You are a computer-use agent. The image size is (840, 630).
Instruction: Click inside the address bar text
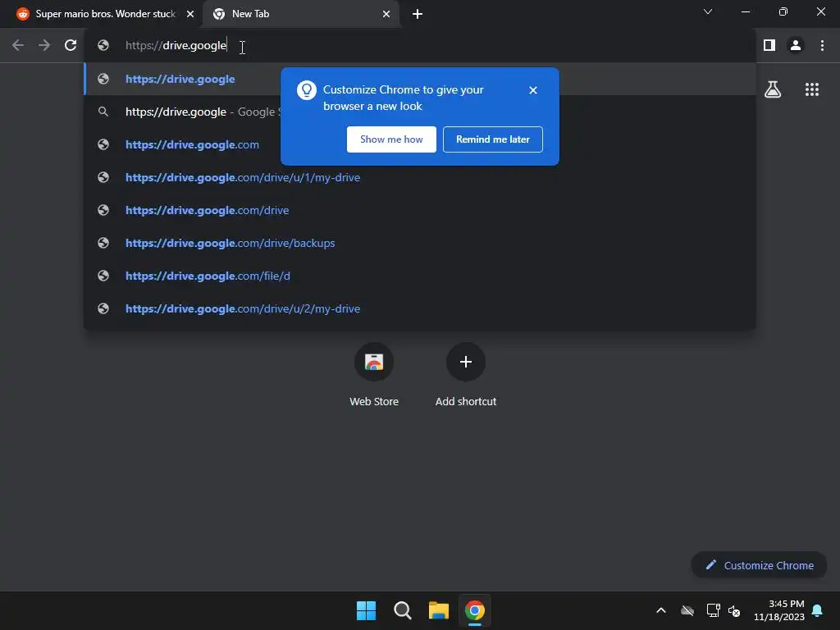click(176, 46)
